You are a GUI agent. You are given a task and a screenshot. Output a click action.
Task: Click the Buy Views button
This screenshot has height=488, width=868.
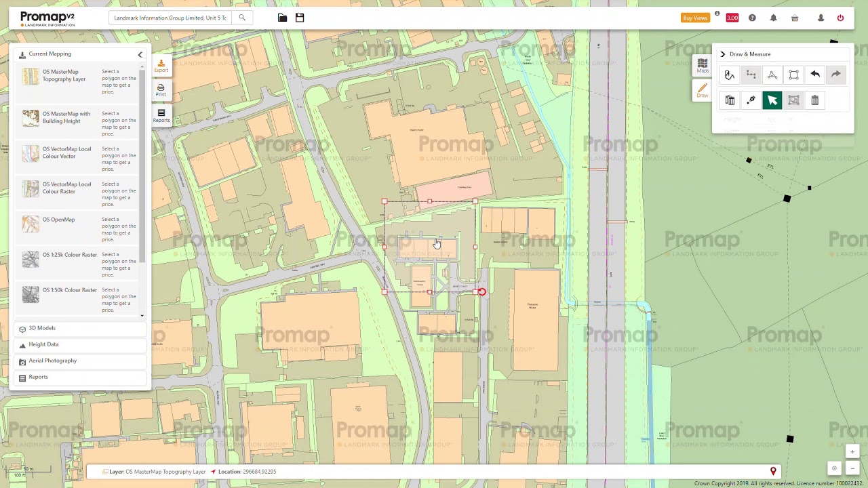695,18
